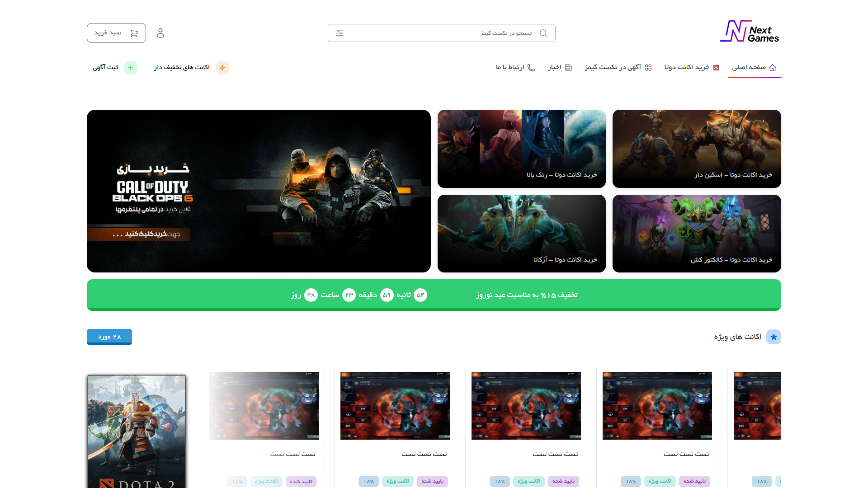The width and height of the screenshot is (868, 488).
Task: Click the green plus post-ad icon
Action: pyautogui.click(x=131, y=68)
